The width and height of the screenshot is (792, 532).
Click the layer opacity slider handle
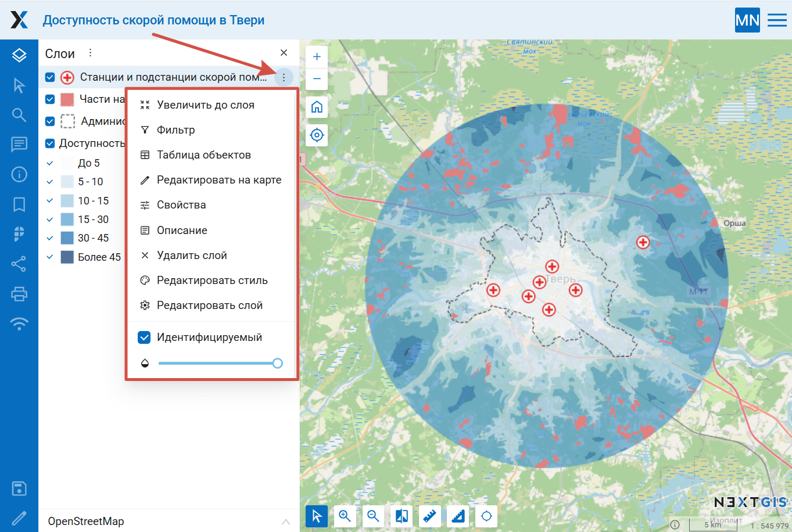tap(278, 364)
